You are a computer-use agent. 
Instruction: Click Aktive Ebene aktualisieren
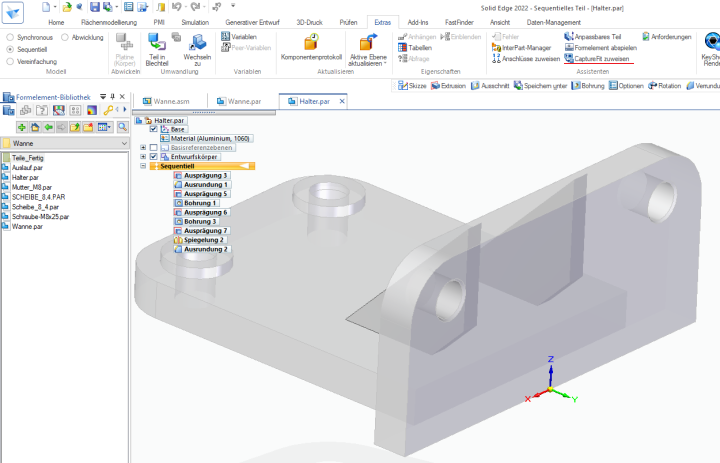(x=368, y=50)
